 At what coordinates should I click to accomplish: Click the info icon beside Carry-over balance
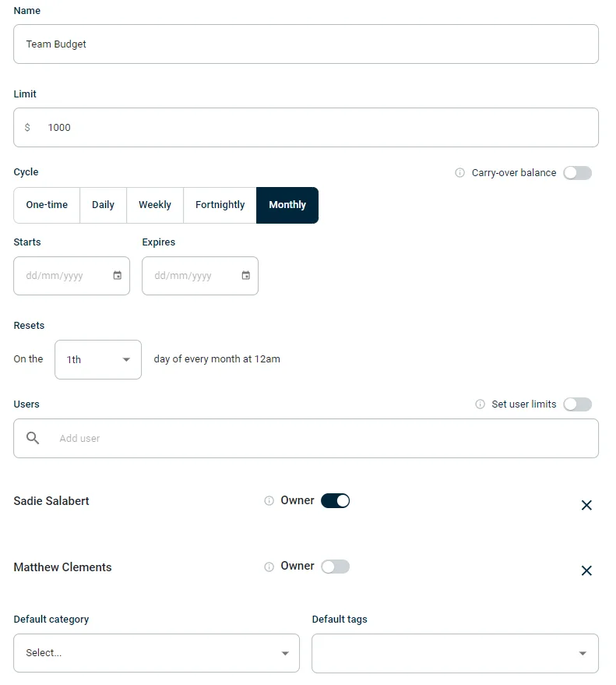tap(459, 173)
